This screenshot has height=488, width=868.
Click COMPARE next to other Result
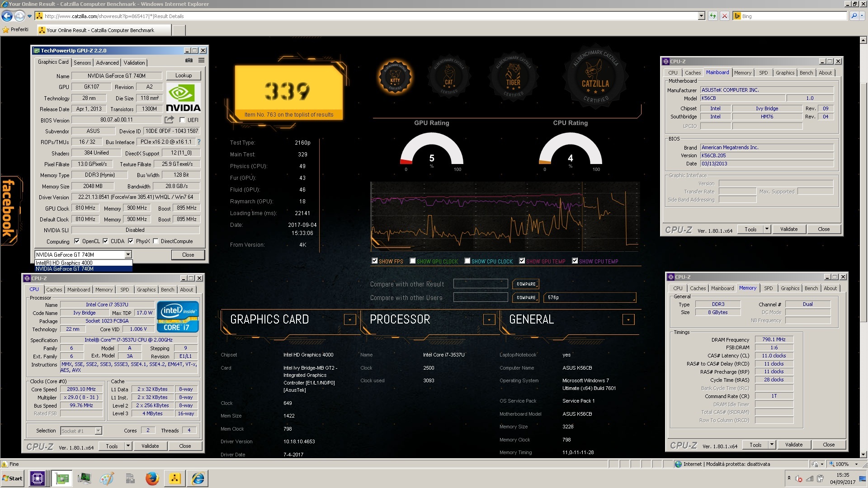click(526, 284)
